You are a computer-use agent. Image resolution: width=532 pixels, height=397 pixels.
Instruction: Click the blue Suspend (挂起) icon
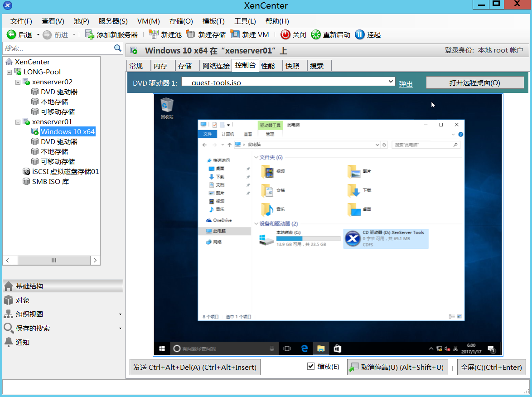pos(360,34)
